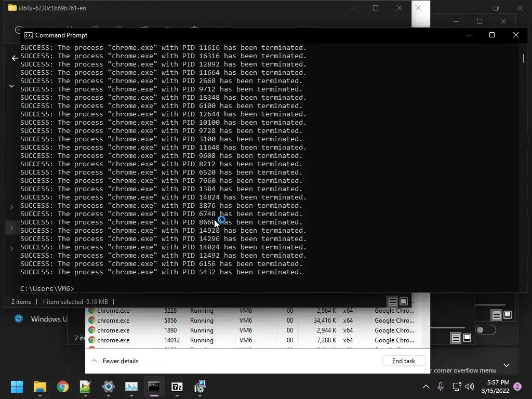The height and width of the screenshot is (399, 532).
Task: Flip the toggle switch in the background Settings window
Action: (x=486, y=330)
